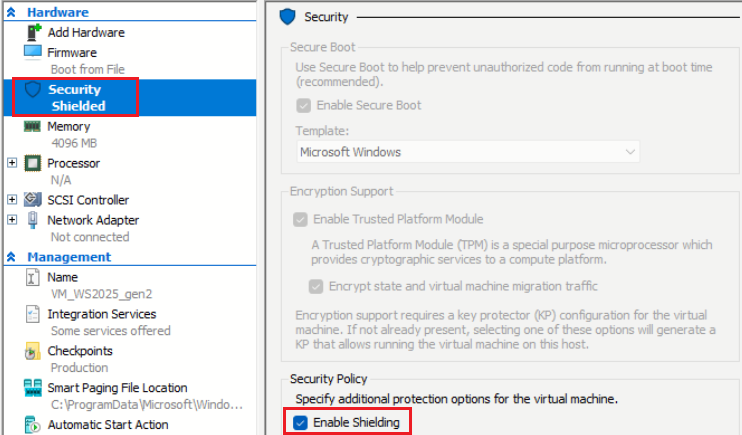Image resolution: width=742 pixels, height=435 pixels.
Task: Open the Checkpoints icon item
Action: click(32, 351)
